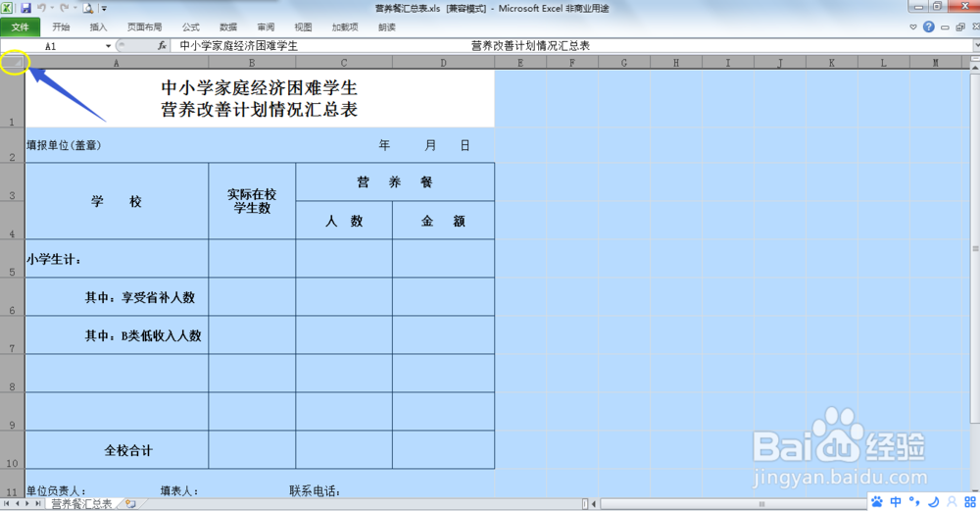Click the 联系电话: cell

pos(315,491)
